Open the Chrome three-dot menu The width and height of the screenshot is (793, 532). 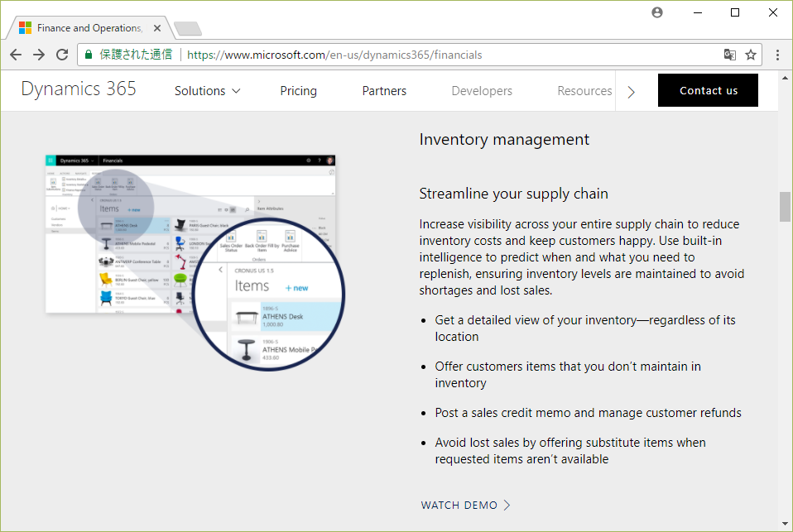tap(777, 55)
